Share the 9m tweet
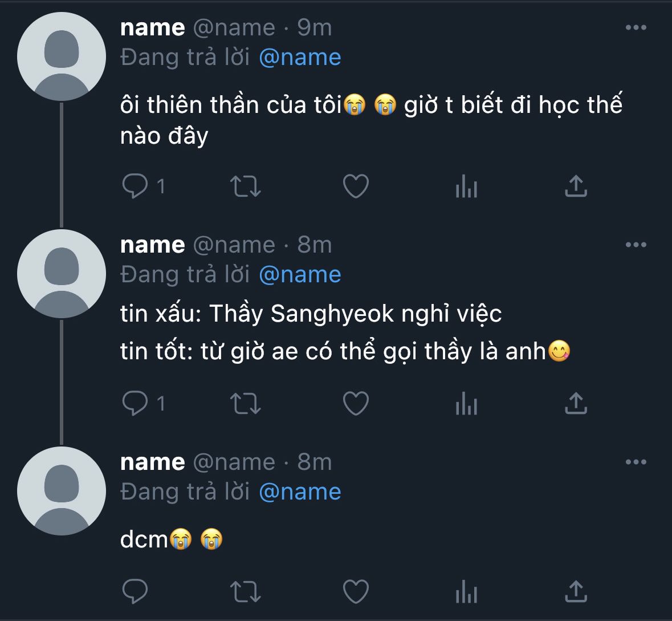 pos(576,186)
